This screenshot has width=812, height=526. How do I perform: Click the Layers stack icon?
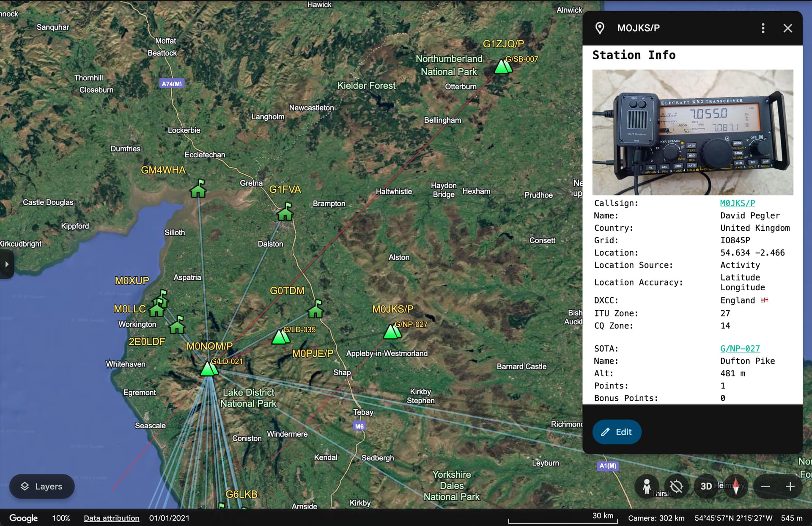coord(25,486)
